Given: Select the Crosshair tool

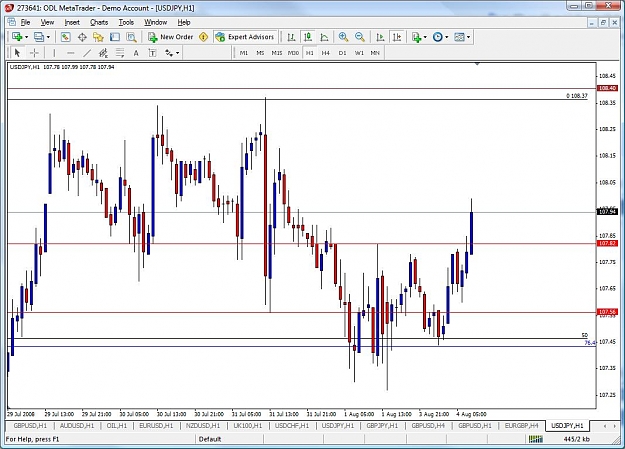Looking at the screenshot, I should pyautogui.click(x=34, y=53).
